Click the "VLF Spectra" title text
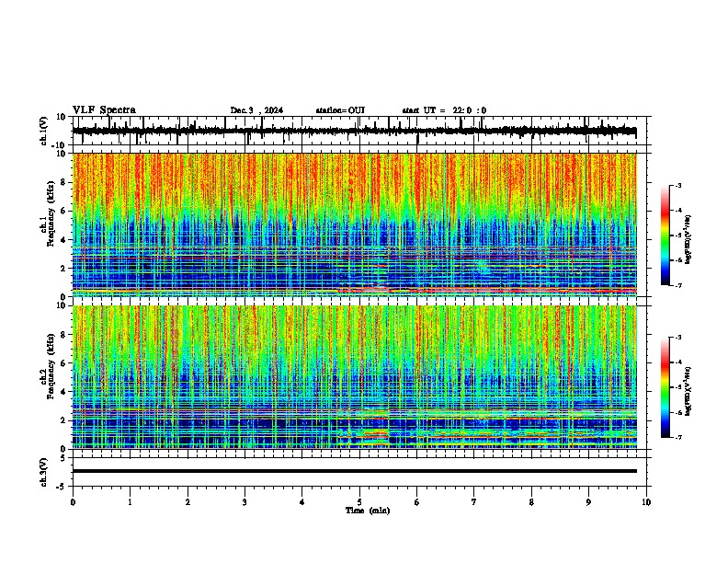 (x=104, y=110)
